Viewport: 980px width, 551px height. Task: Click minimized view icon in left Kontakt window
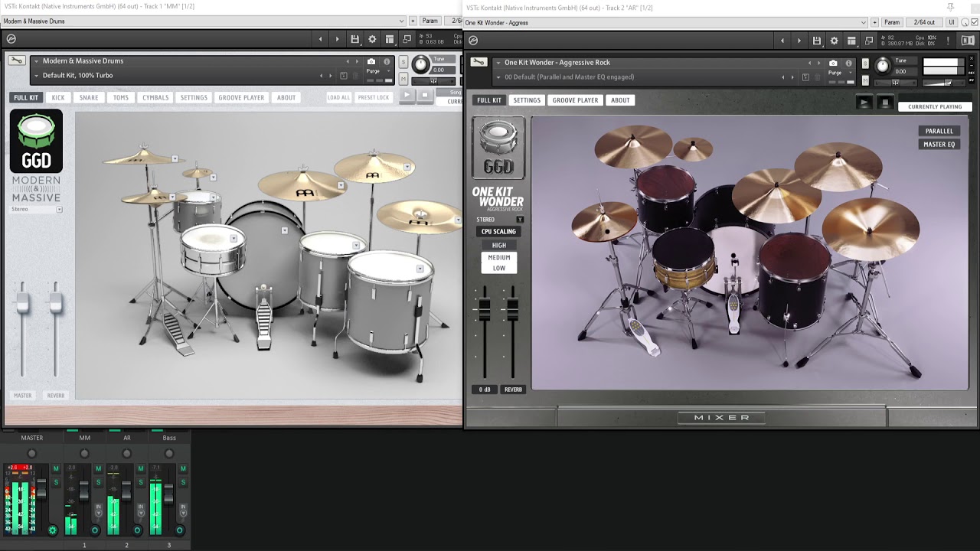(407, 39)
